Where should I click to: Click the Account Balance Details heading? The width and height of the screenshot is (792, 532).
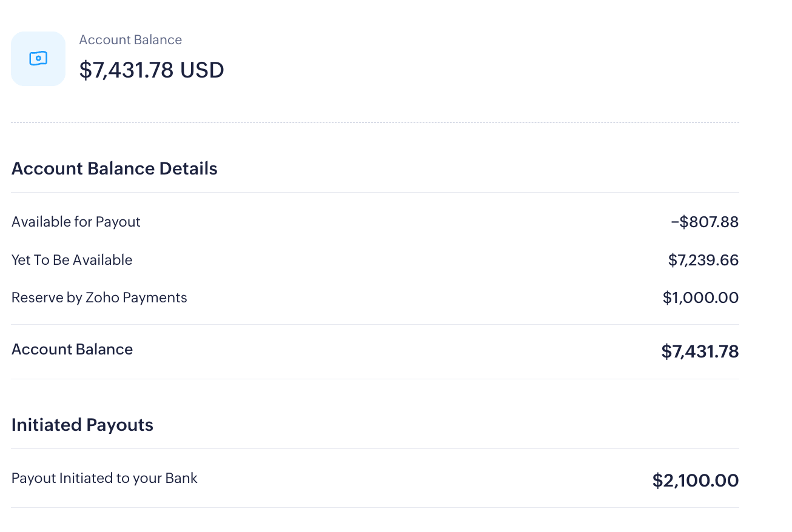click(x=114, y=168)
